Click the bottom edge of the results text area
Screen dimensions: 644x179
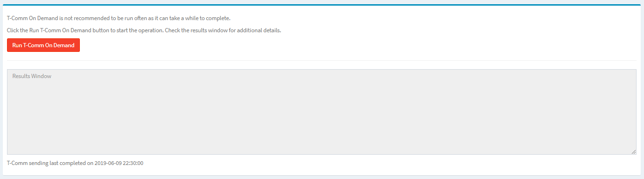coord(322,154)
